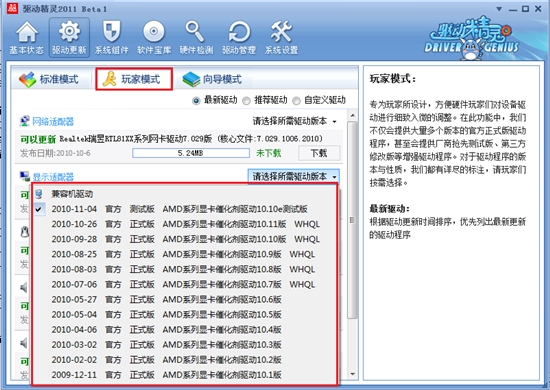Choose the 2010-02-02 driver 10.2版
Viewport: 550px width, 390px height.
[185, 360]
